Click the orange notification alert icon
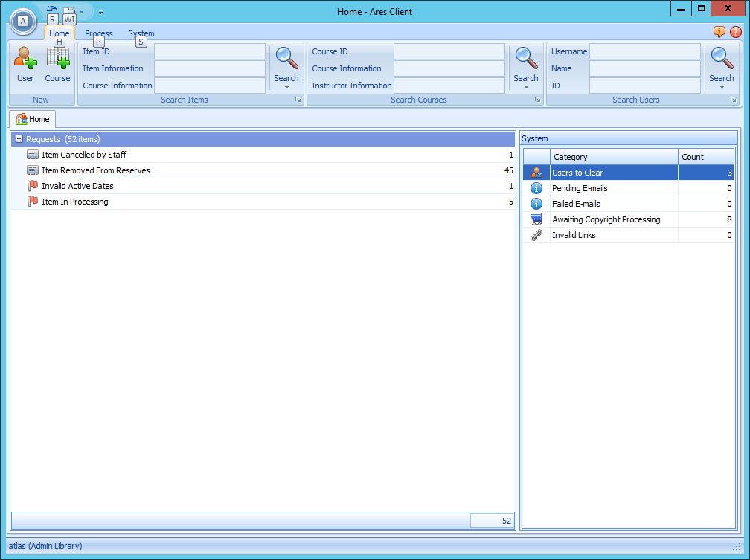The width and height of the screenshot is (750, 560). pyautogui.click(x=719, y=32)
